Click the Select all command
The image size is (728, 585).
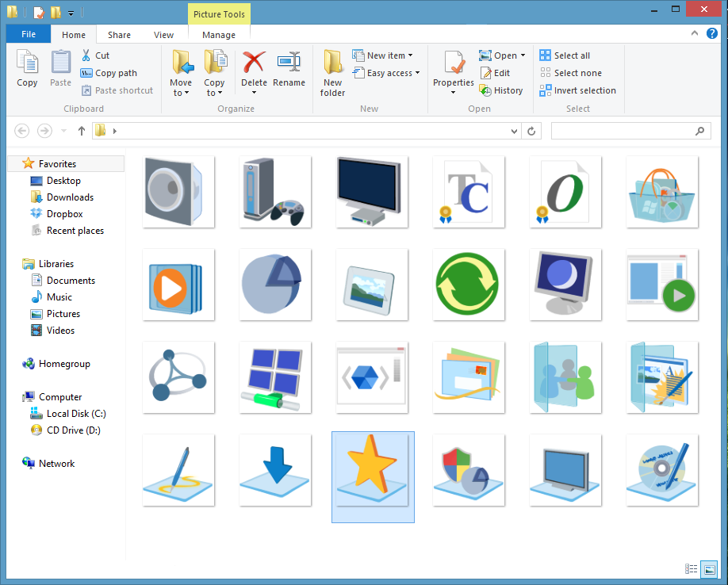571,55
